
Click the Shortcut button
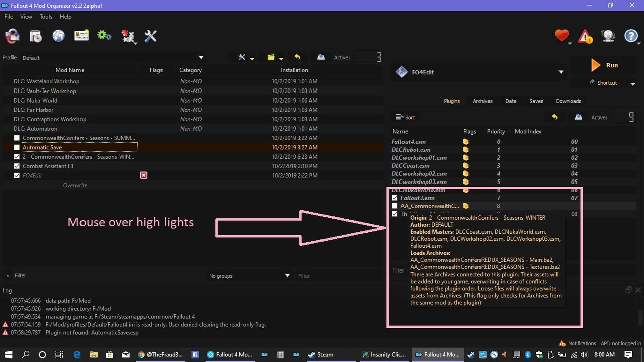click(x=603, y=83)
